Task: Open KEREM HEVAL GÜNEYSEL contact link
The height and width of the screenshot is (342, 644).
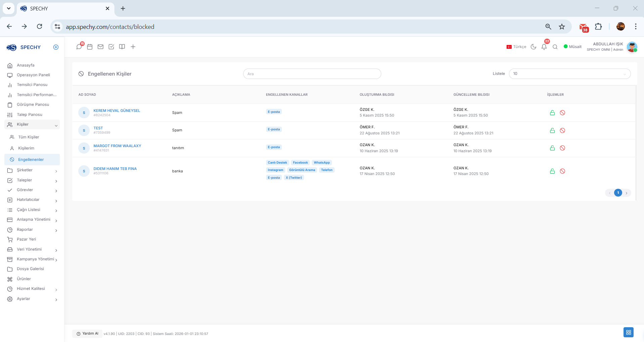Action: coord(117,111)
